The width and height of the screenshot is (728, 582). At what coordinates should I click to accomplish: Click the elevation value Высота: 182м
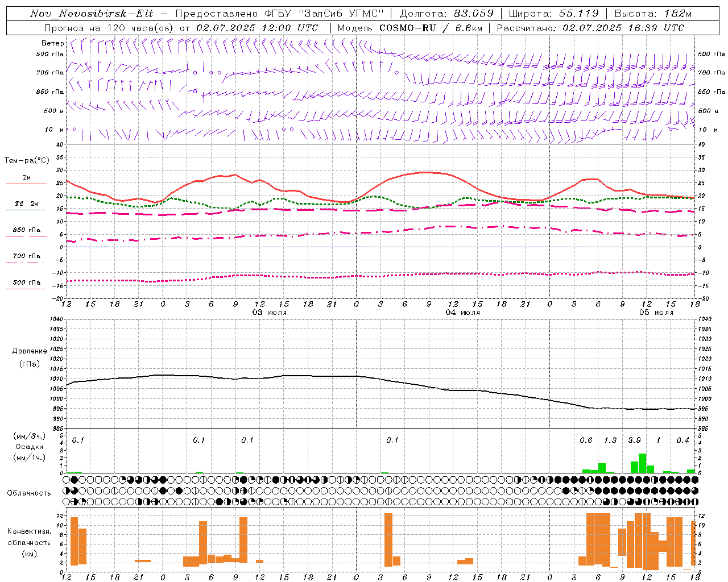pyautogui.click(x=653, y=14)
